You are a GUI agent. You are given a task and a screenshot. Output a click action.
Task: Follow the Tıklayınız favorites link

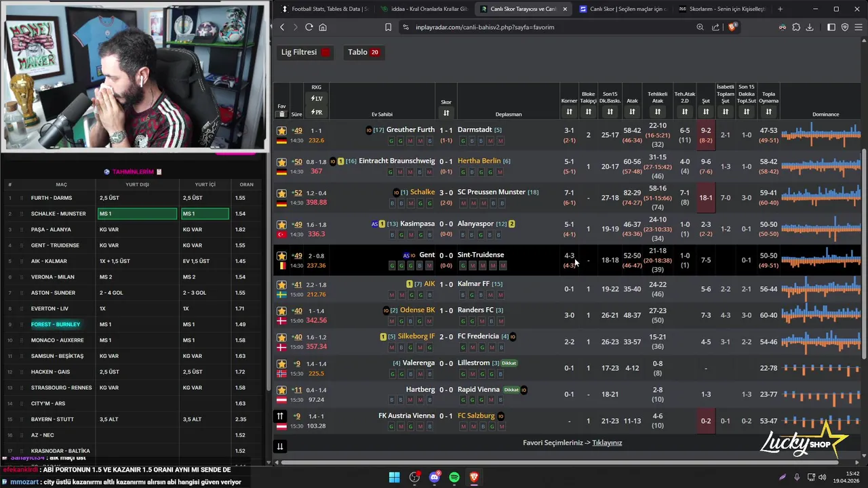[607, 443]
